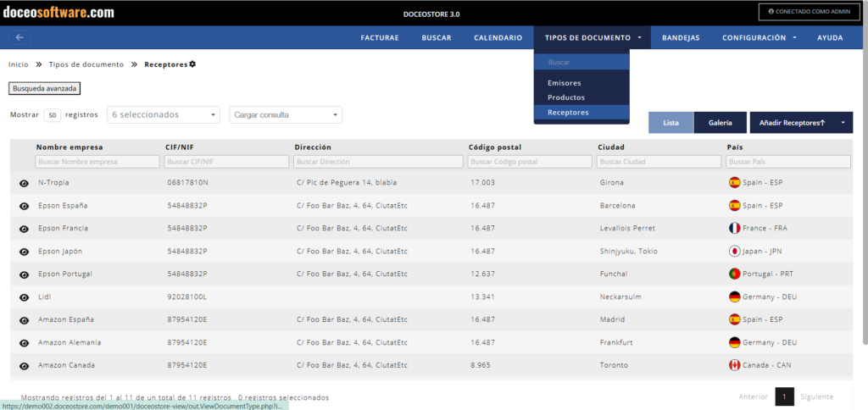Select Emisores in the dropdown menu
Viewport: 868px width, 410px height.
pyautogui.click(x=581, y=83)
